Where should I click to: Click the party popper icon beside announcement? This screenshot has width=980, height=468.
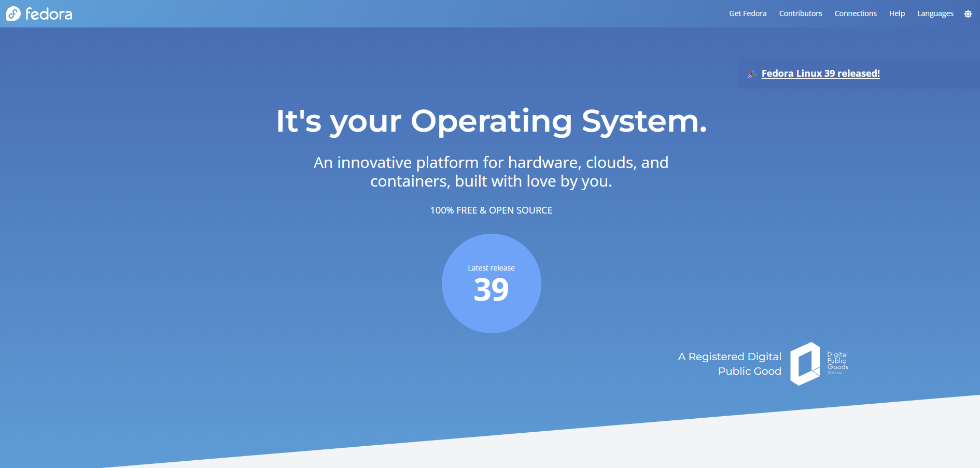click(752, 74)
